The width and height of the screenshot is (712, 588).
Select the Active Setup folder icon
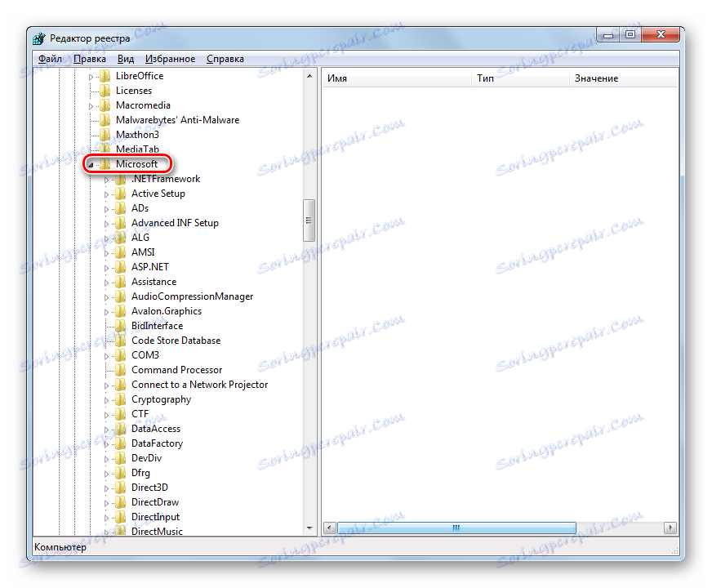point(120,194)
